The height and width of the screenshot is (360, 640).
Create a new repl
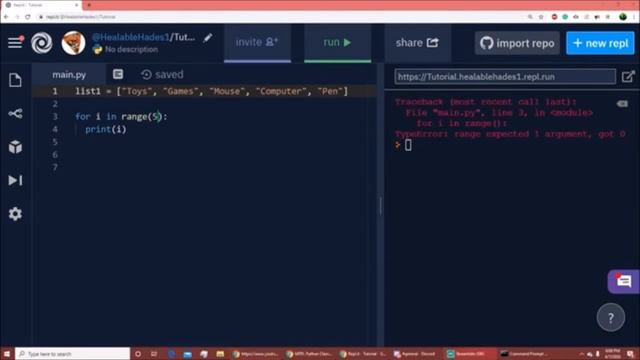600,43
